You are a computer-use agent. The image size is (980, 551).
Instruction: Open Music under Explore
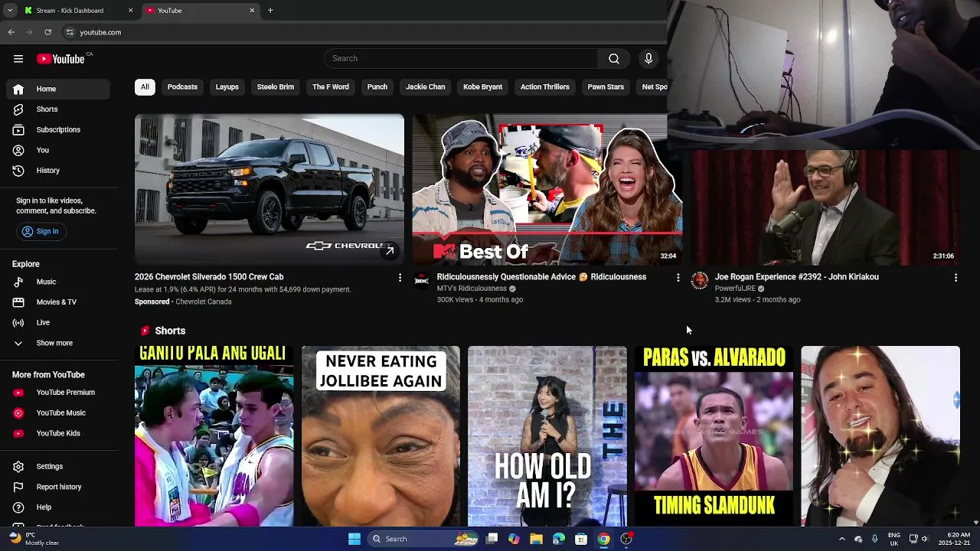[58, 282]
